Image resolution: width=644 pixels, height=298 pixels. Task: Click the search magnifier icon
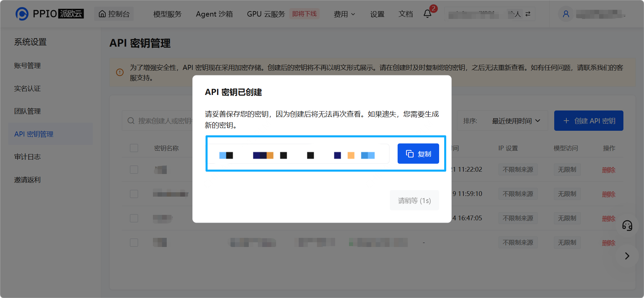pyautogui.click(x=131, y=121)
